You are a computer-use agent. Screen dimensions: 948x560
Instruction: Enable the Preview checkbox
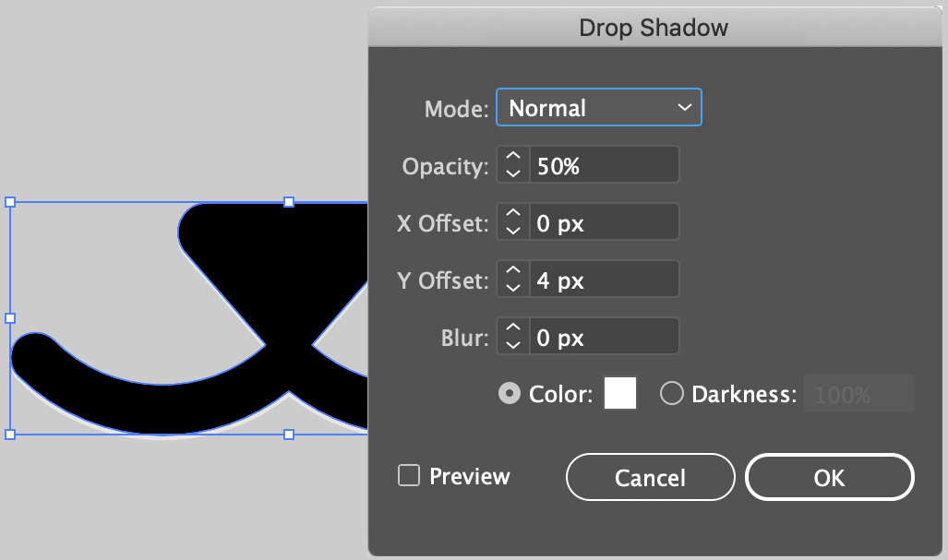coord(408,476)
